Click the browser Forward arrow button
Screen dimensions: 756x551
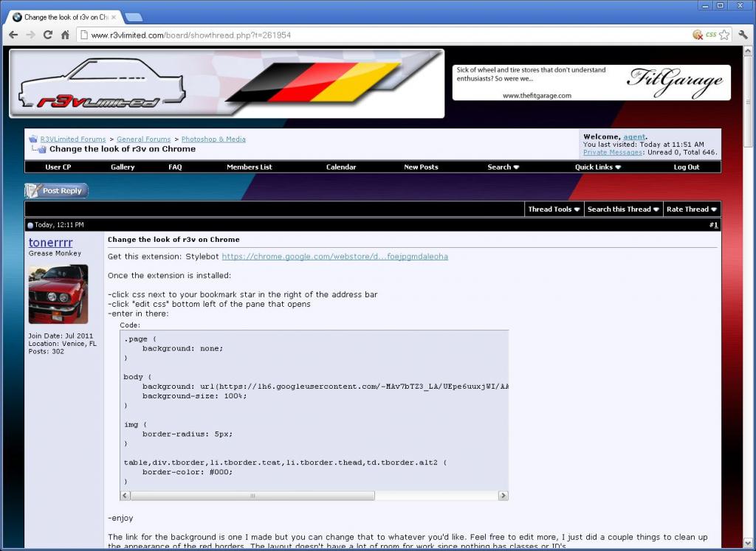point(30,35)
